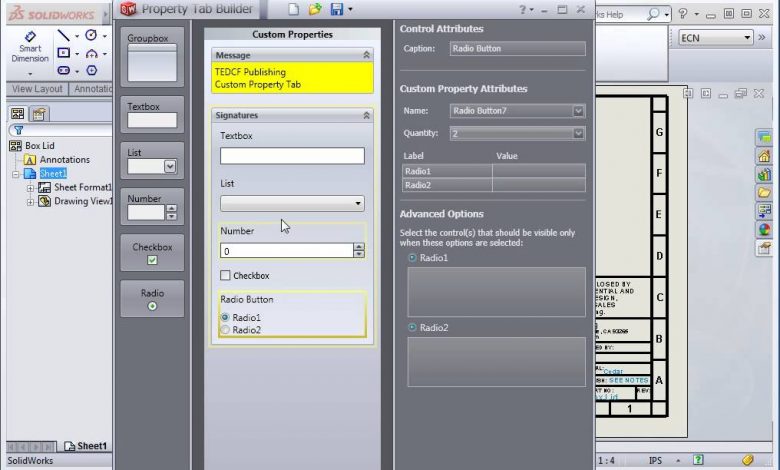Open the home icon in the task pane
This screenshot has width=780, height=470.
point(764,156)
